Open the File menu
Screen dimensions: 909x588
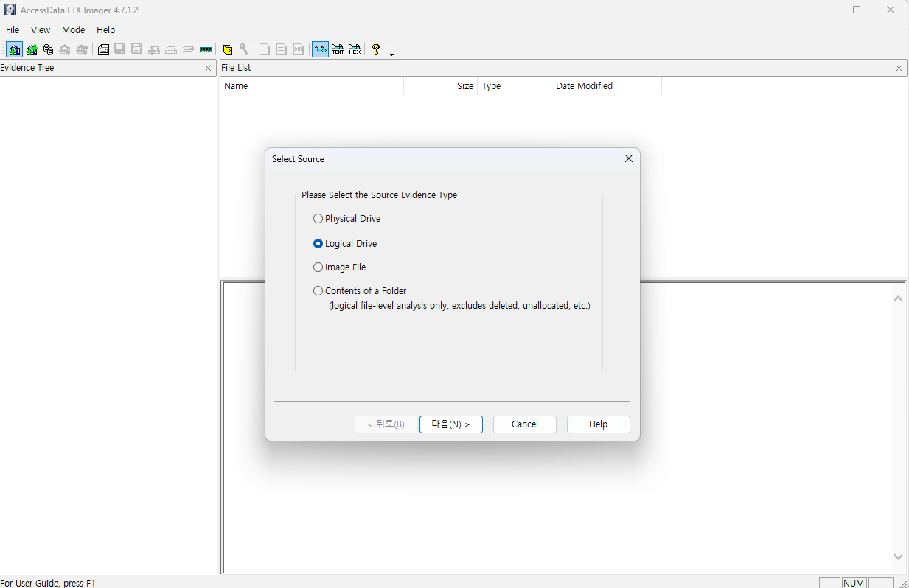coord(13,30)
